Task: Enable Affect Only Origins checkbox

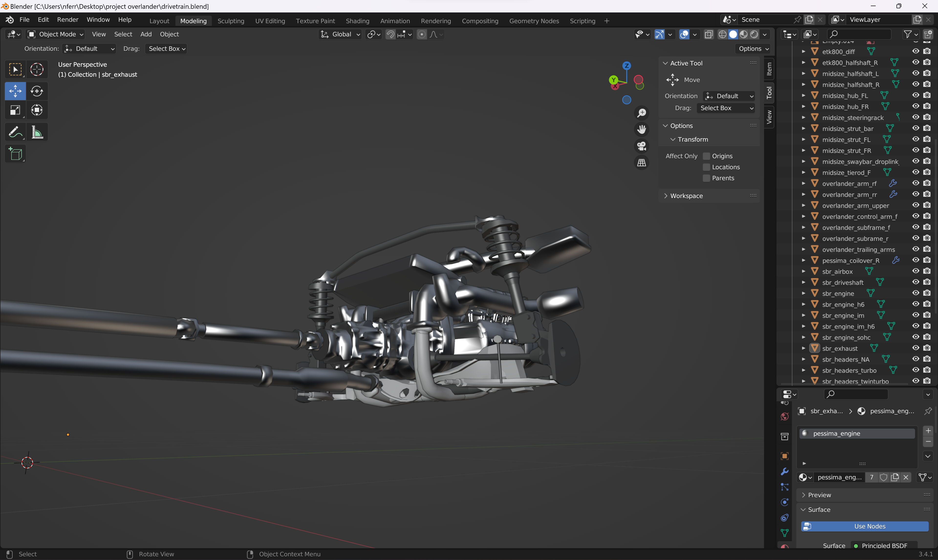Action: 706,156
